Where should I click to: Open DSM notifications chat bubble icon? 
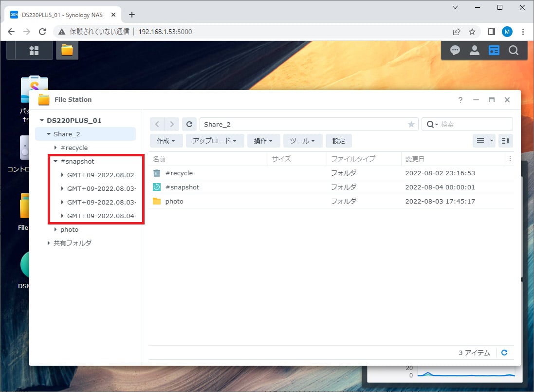455,51
